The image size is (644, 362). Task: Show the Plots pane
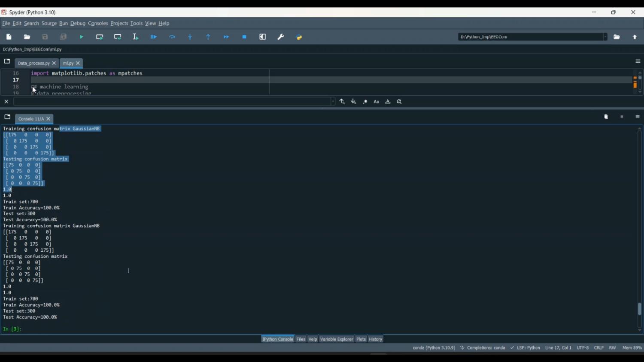(x=361, y=339)
